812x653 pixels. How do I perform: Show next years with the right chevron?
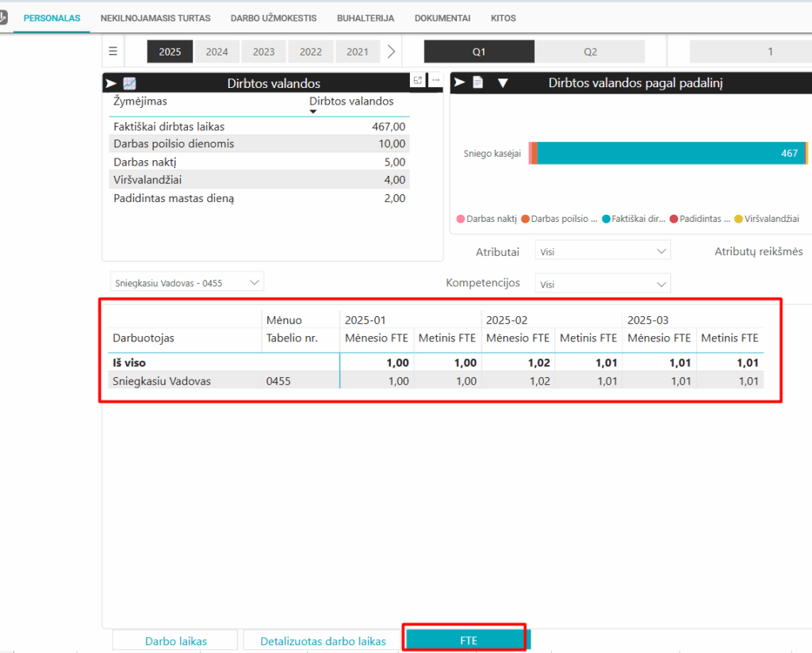pos(392,52)
